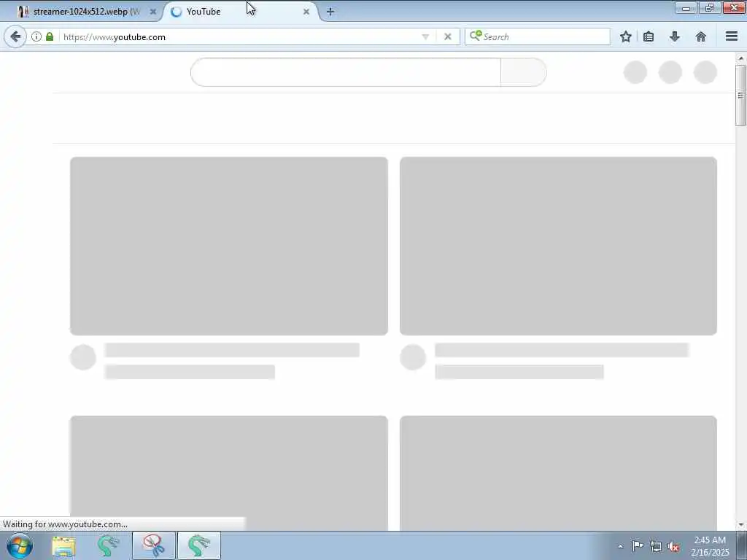This screenshot has width=747, height=560.
Task: Go back with the browser back arrow
Action: pyautogui.click(x=15, y=36)
